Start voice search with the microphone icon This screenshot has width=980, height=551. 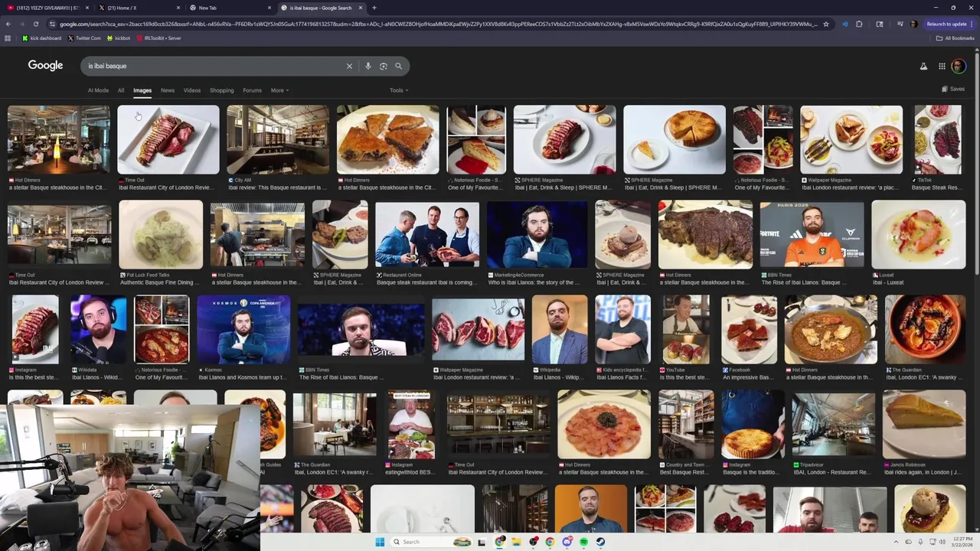pyautogui.click(x=368, y=66)
